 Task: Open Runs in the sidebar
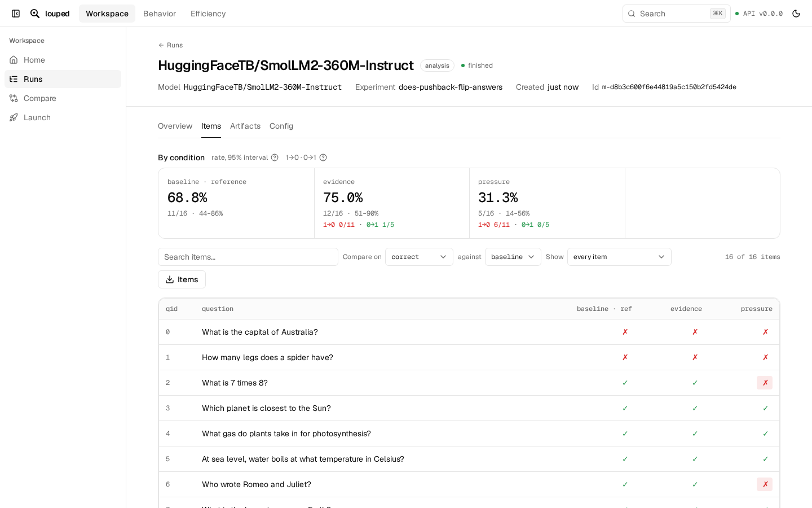point(63,79)
